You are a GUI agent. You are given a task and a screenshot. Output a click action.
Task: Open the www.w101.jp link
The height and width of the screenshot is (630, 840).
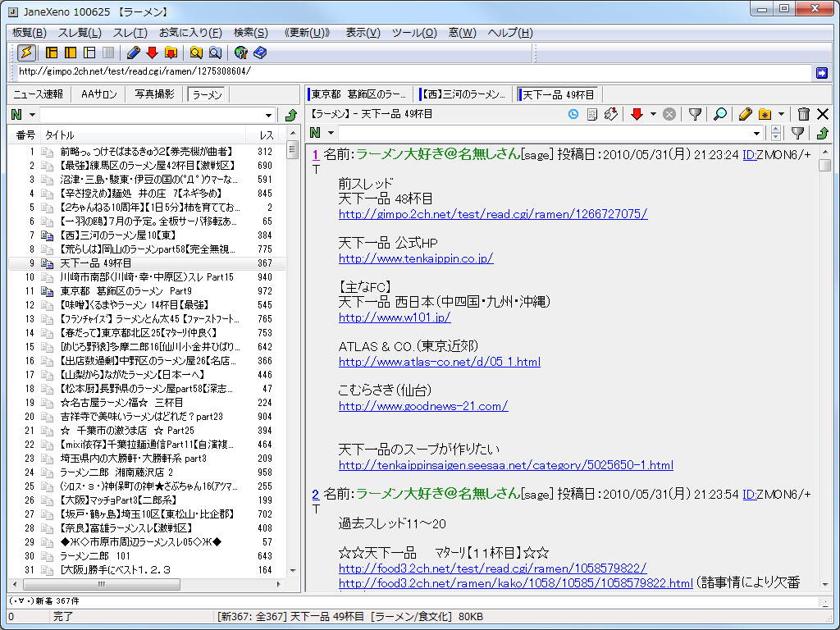395,317
